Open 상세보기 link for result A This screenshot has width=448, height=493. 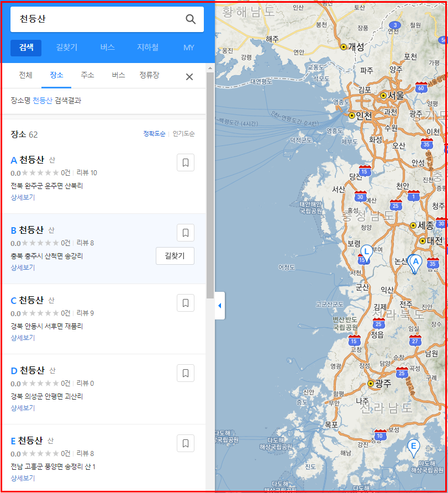(x=23, y=197)
